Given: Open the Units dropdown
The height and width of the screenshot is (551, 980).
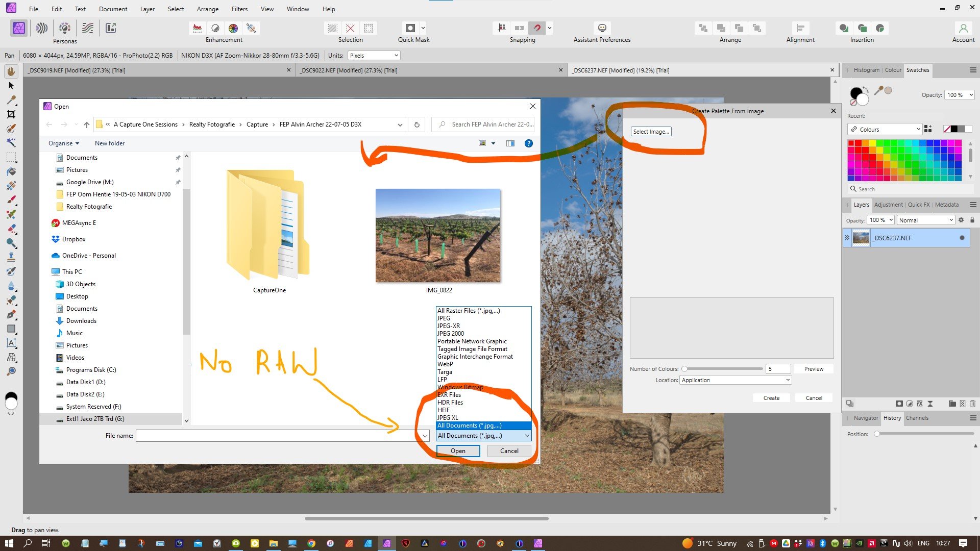Looking at the screenshot, I should coord(374,56).
